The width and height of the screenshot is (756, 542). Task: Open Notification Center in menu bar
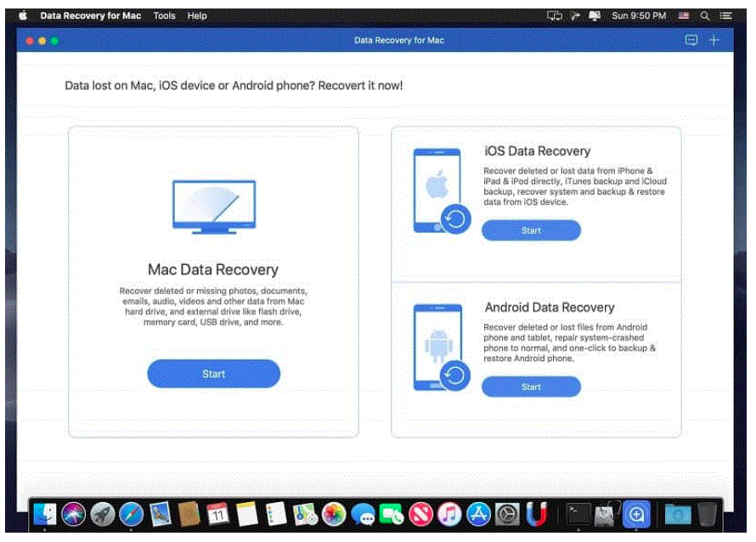[725, 16]
